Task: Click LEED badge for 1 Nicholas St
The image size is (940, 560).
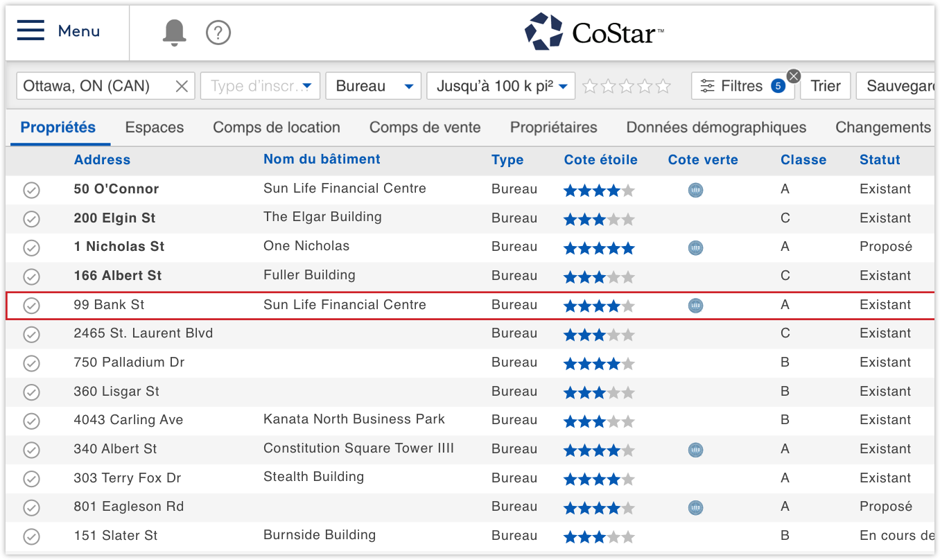Action: click(x=695, y=247)
